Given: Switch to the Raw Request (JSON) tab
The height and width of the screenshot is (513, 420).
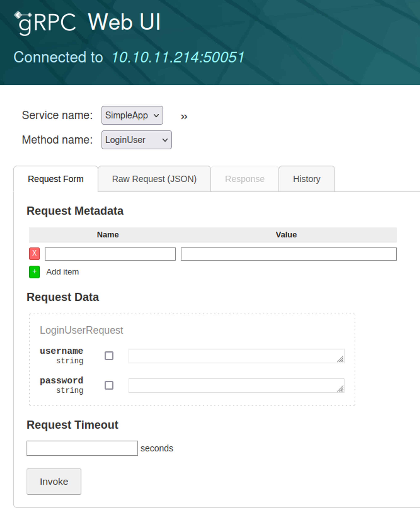Looking at the screenshot, I should [x=154, y=179].
